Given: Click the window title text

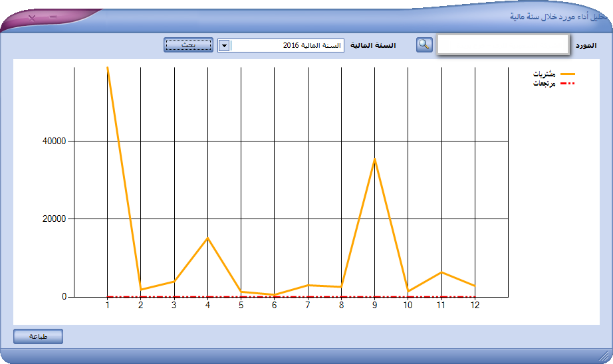Looking at the screenshot, I should [x=558, y=17].
